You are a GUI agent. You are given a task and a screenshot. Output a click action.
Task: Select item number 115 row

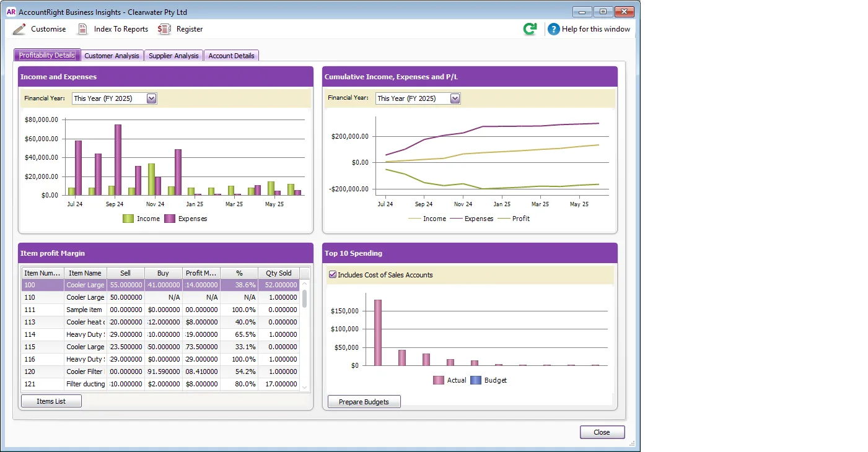(x=160, y=347)
